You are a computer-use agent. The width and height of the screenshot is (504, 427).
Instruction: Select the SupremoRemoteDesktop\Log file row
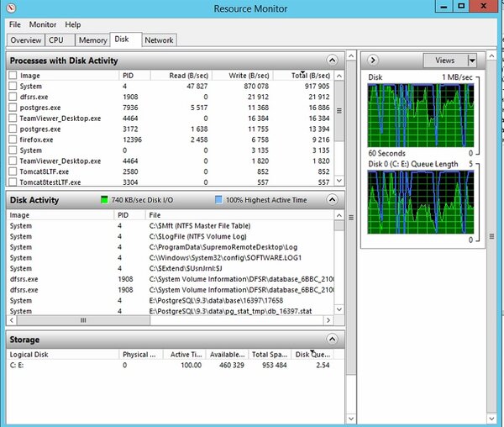coord(171,247)
